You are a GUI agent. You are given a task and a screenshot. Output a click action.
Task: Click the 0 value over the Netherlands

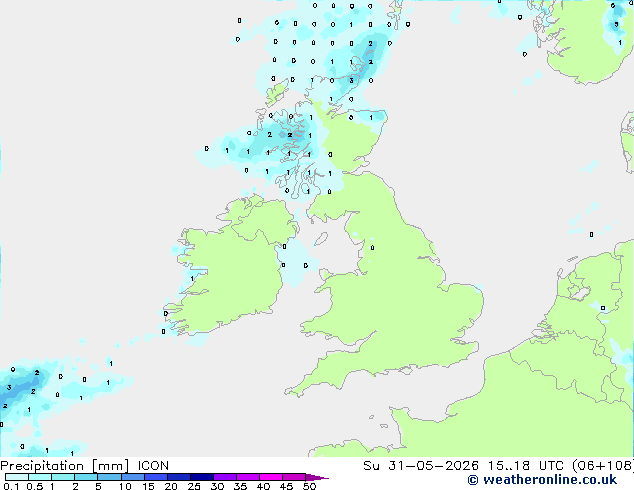(603, 308)
